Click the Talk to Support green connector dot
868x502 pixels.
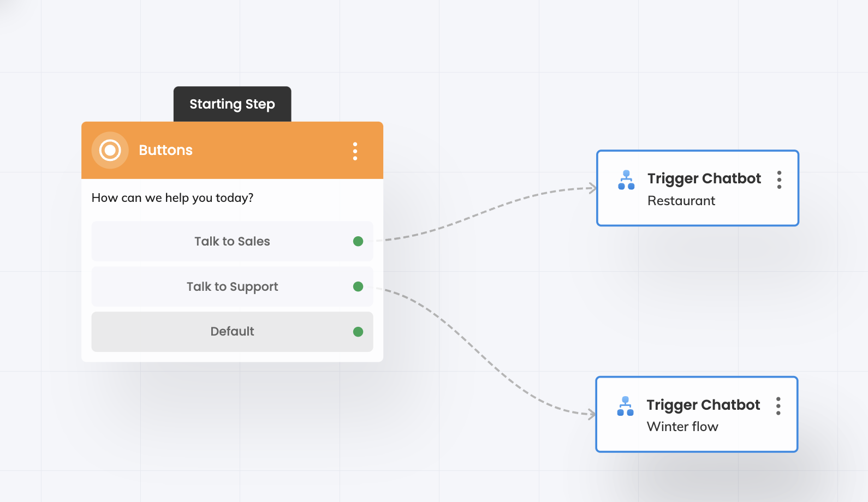tap(358, 286)
